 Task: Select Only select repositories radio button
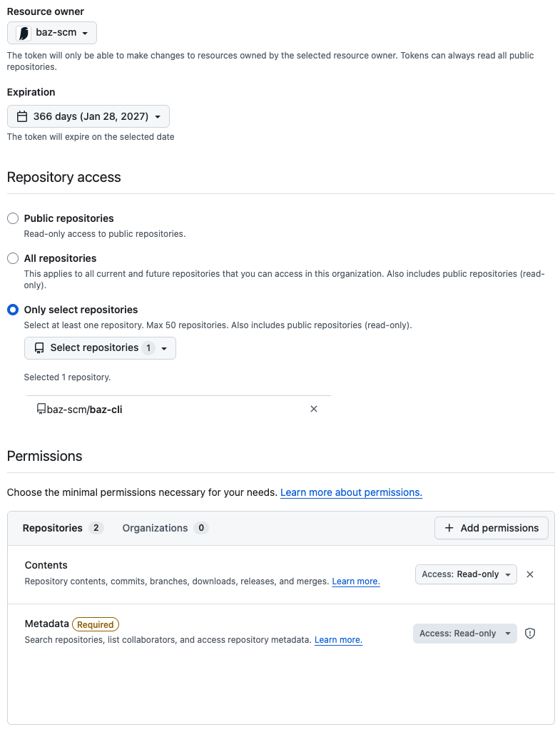click(x=13, y=310)
